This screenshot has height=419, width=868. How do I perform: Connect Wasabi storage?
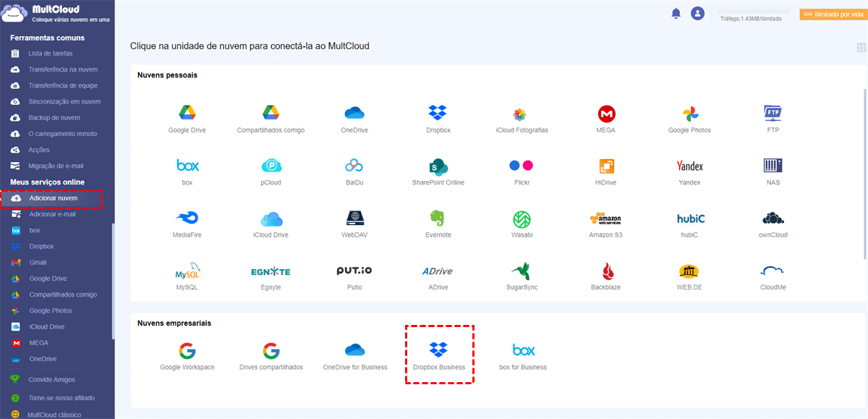tap(522, 219)
